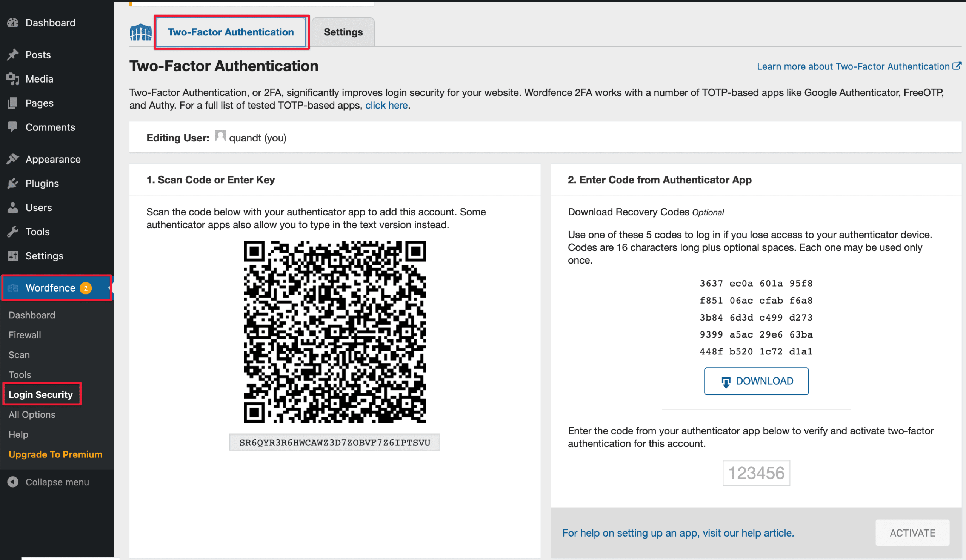Image resolution: width=966 pixels, height=560 pixels.
Task: Click the Users person icon
Action: 13,208
